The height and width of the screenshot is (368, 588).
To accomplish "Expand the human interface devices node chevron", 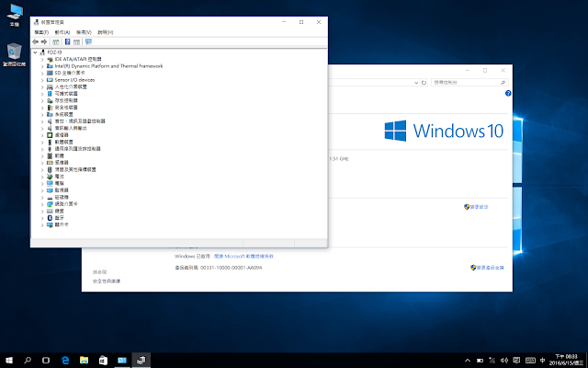I will coord(42,87).
